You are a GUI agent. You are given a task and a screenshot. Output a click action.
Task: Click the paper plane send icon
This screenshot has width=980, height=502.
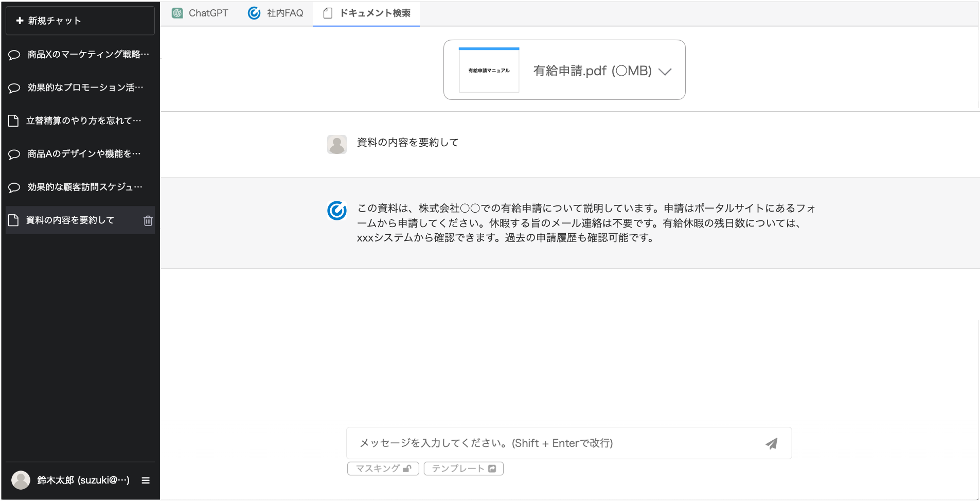pos(771,443)
